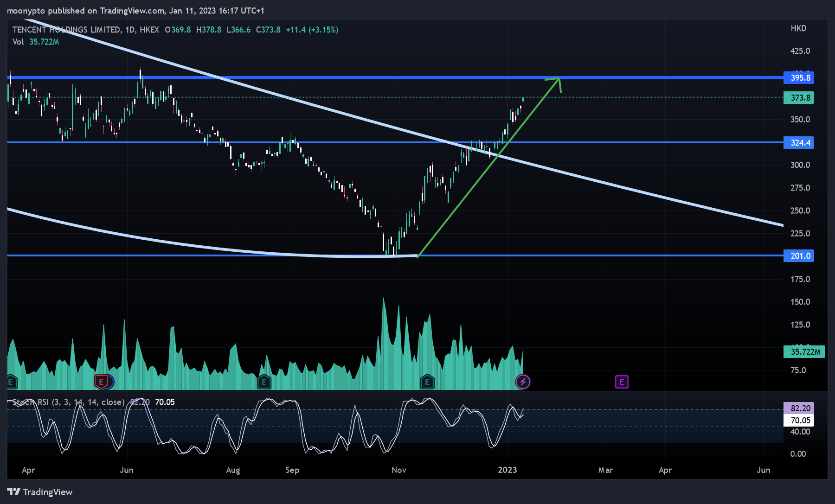Click the Vol 35.722M indicator legend
This screenshot has height=504, width=835.
click(x=36, y=42)
